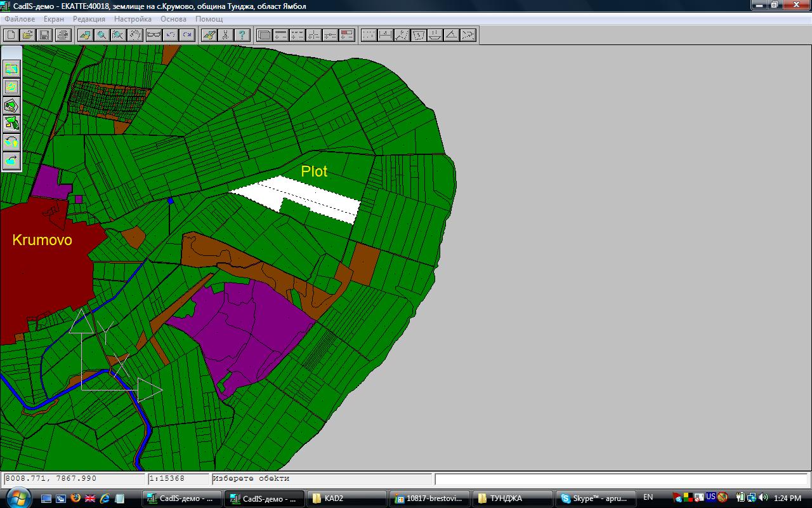Click the New file toolbar icon

tap(11, 35)
